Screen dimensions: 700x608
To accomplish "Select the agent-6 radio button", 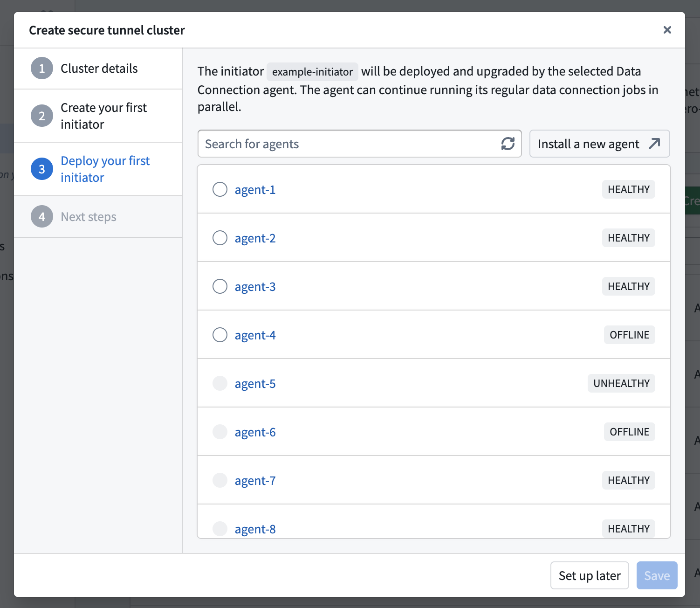I will pos(220,432).
